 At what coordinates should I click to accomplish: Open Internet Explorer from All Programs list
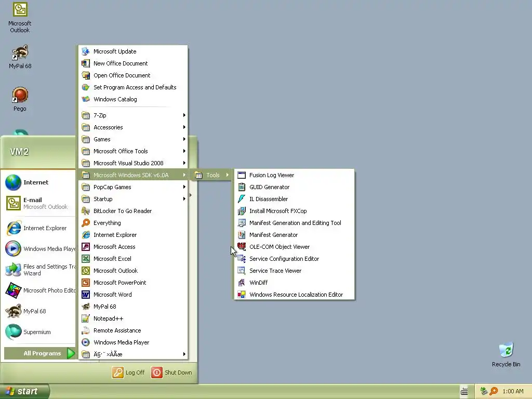[x=134, y=235]
